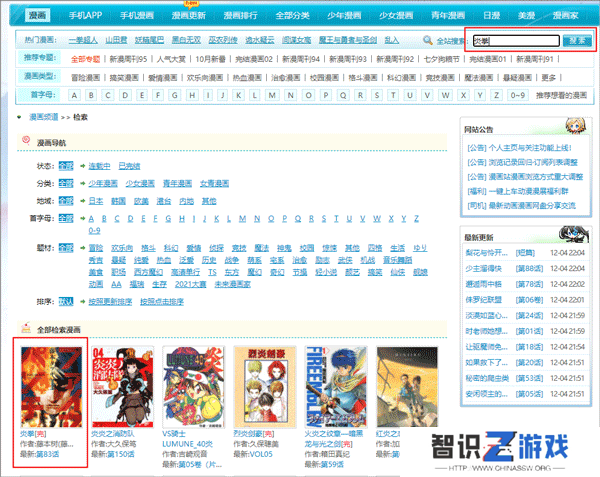Open 更多 at end of manga types
This screenshot has width=600, height=477.
point(548,78)
